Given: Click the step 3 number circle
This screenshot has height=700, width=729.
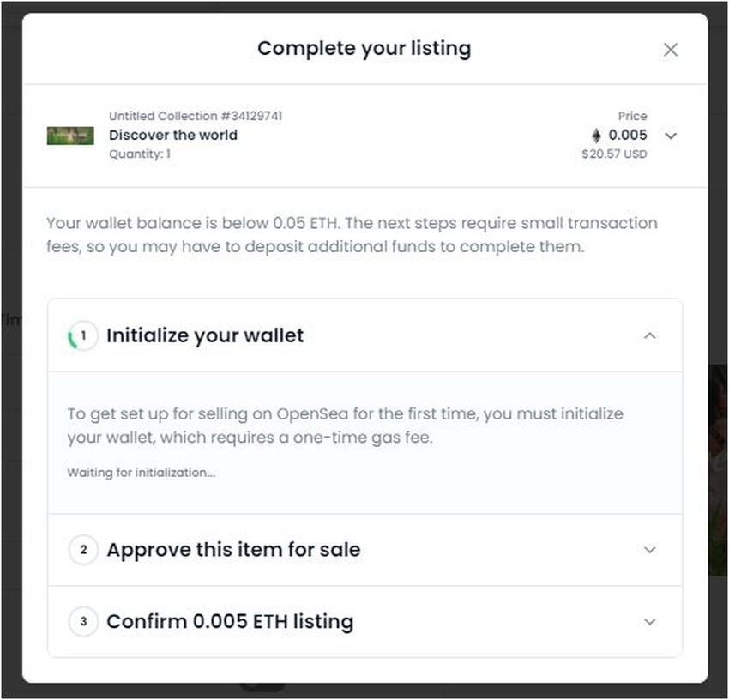Looking at the screenshot, I should (x=83, y=622).
